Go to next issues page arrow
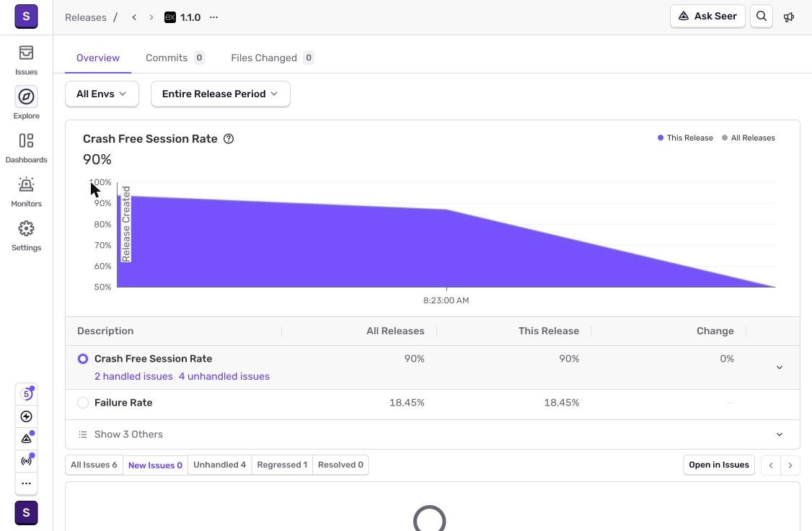 [x=790, y=465]
